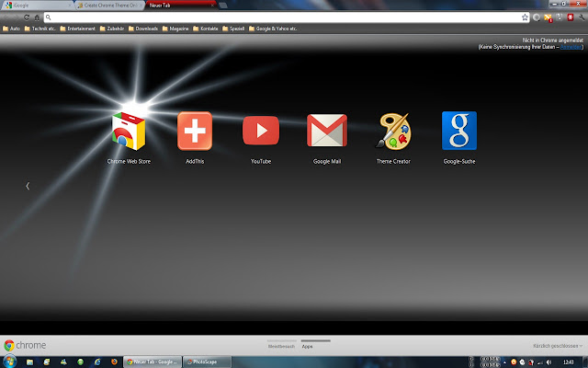Expand the Kürzlich geschlossen menu

[x=558, y=346]
